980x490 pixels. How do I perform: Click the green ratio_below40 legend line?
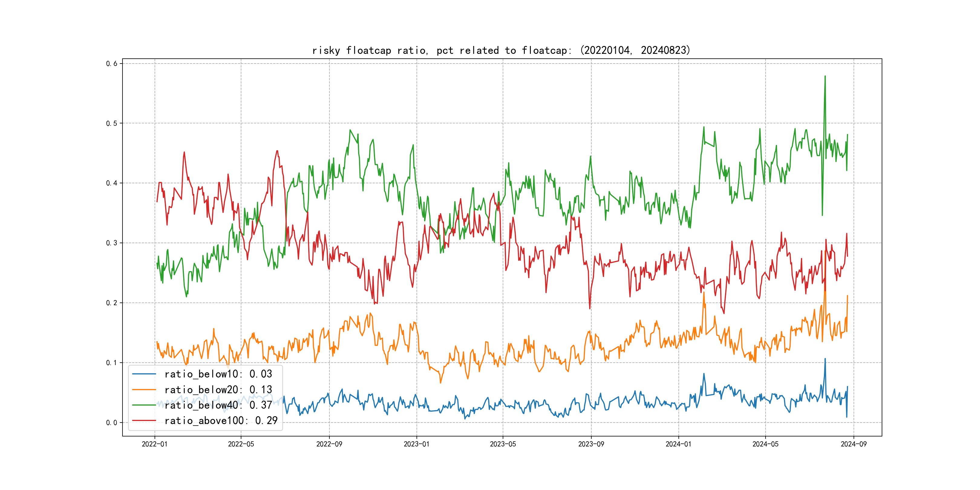pos(144,405)
